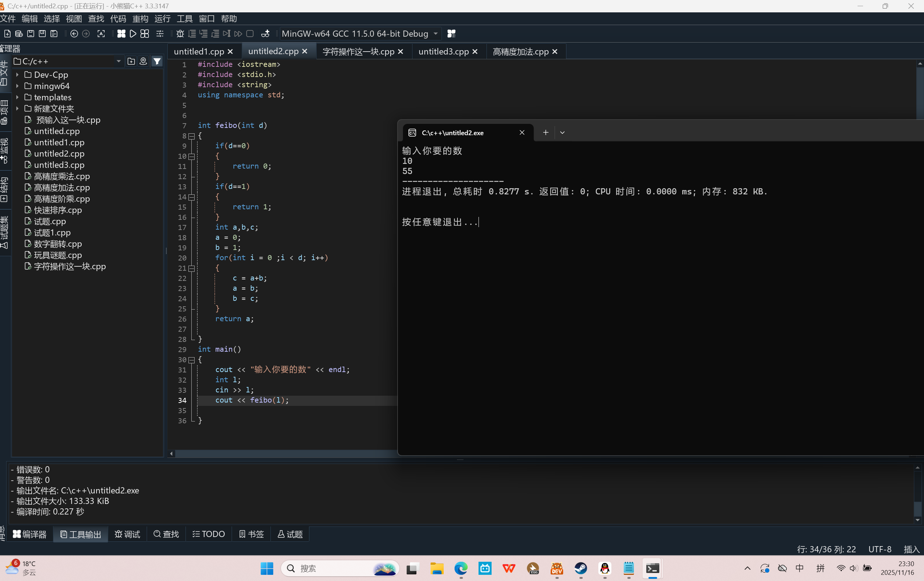
Task: Open the TODO panel button
Action: tap(209, 534)
